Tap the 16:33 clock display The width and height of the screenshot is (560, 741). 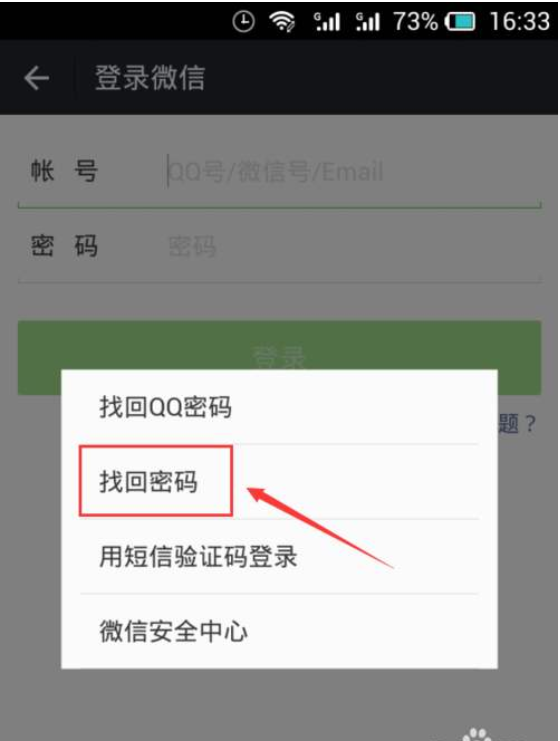pos(519,22)
